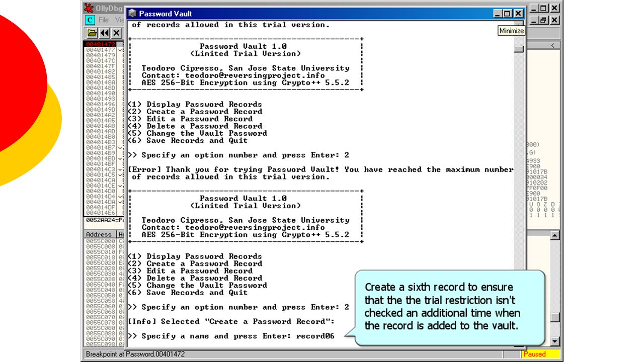Click OllyDbg dump pane scroll down arrow
The image size is (644, 362).
click(555, 342)
